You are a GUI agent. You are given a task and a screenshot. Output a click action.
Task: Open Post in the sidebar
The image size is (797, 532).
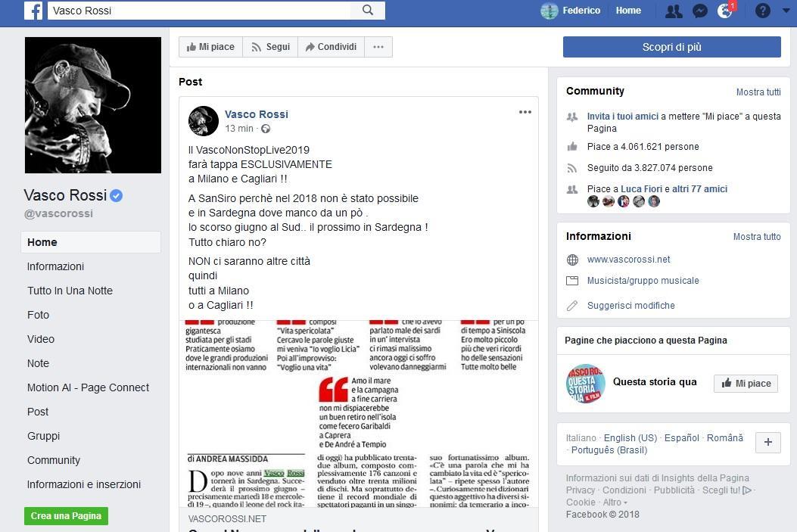[38, 412]
